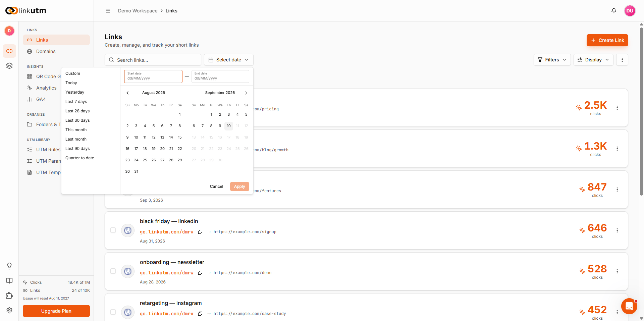The width and height of the screenshot is (644, 321).
Task: Open the stacked layers icon in rail
Action: (9, 66)
